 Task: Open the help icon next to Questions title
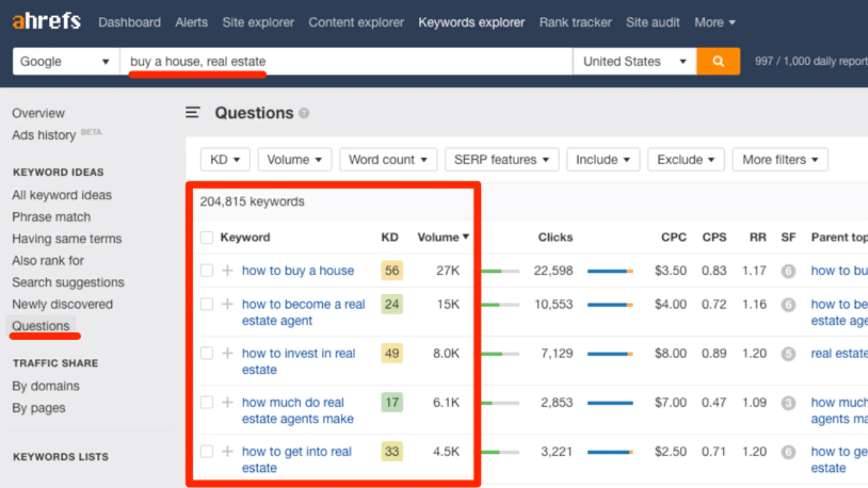tap(304, 113)
